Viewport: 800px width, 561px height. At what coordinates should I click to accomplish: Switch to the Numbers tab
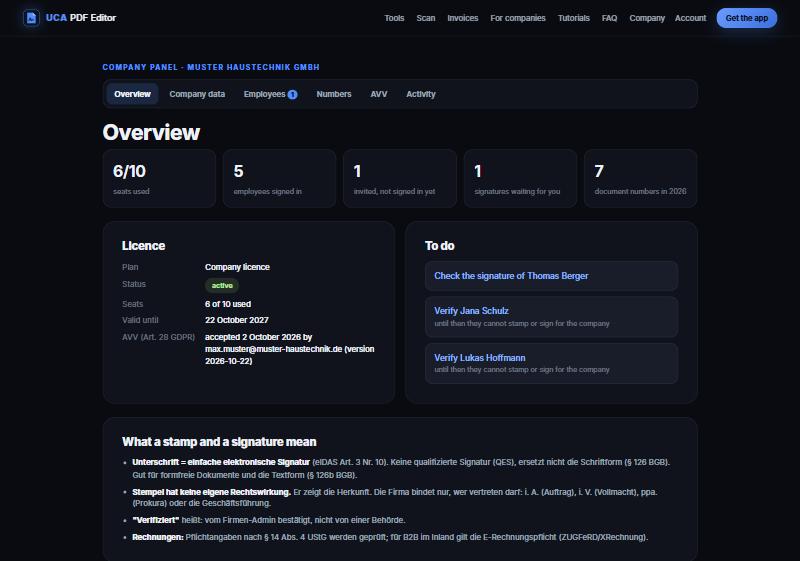click(x=334, y=94)
